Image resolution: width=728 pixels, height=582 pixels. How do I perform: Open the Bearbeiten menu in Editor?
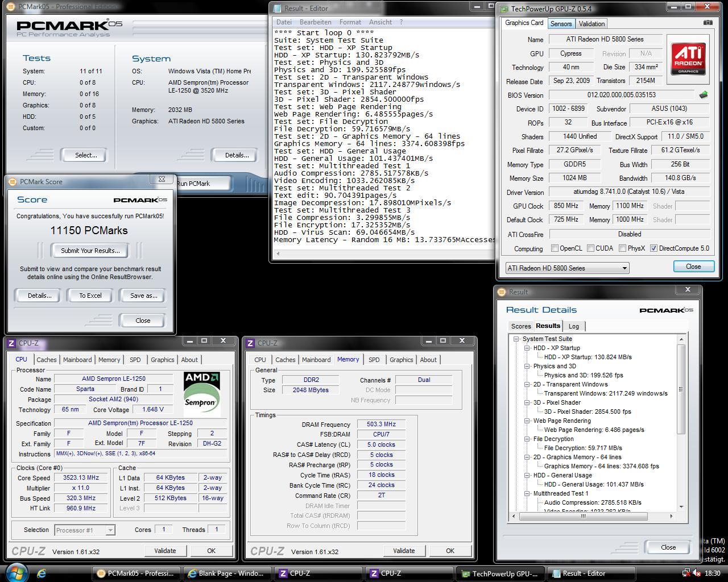tap(315, 22)
